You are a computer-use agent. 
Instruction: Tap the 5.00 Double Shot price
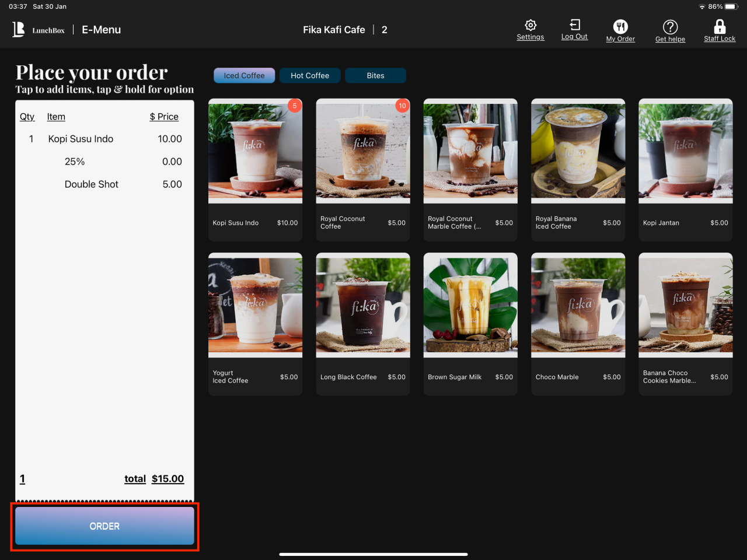172,184
